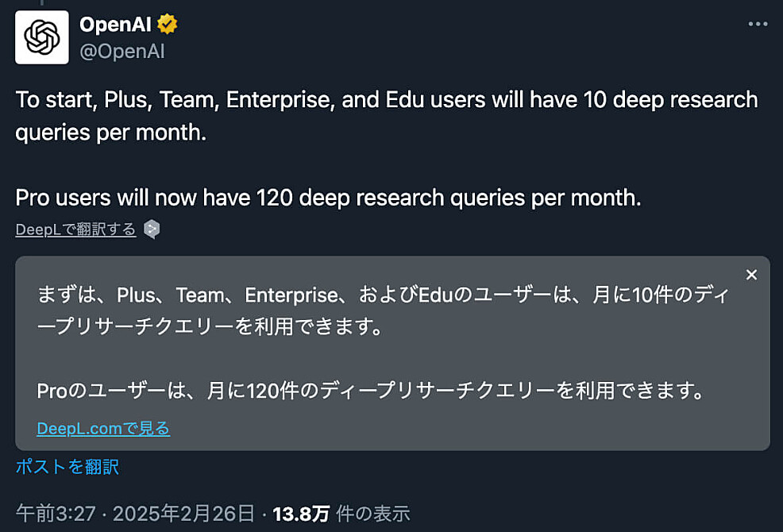Click the 件の表示 label
Viewport: 783px width, 532px height.
373,514
